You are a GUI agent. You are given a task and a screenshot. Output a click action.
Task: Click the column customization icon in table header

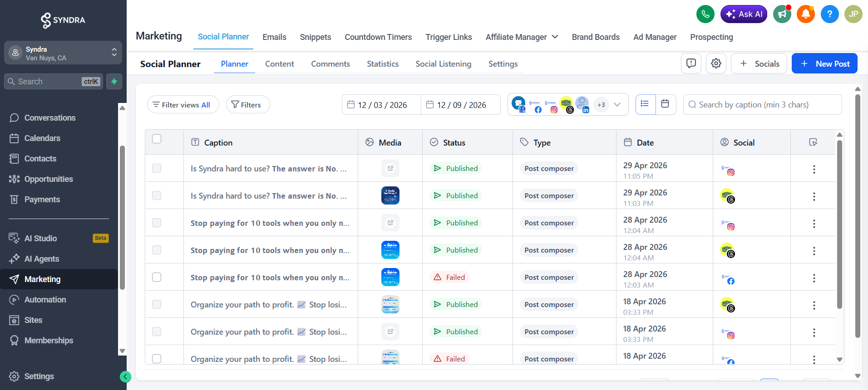point(813,142)
